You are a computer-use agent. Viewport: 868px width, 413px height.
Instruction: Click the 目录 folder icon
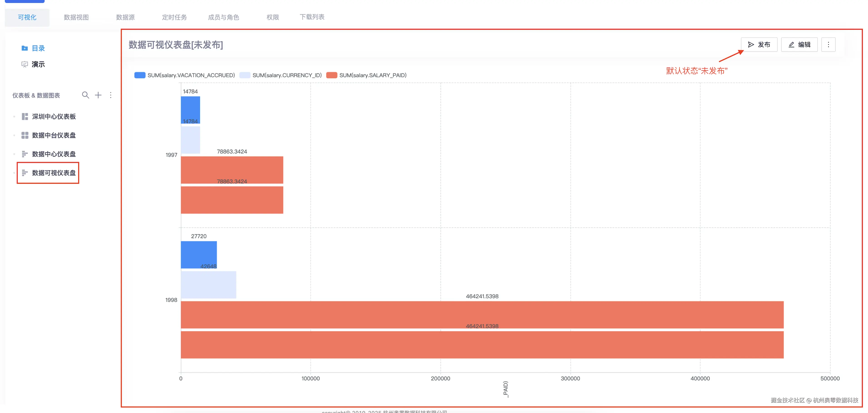point(25,48)
